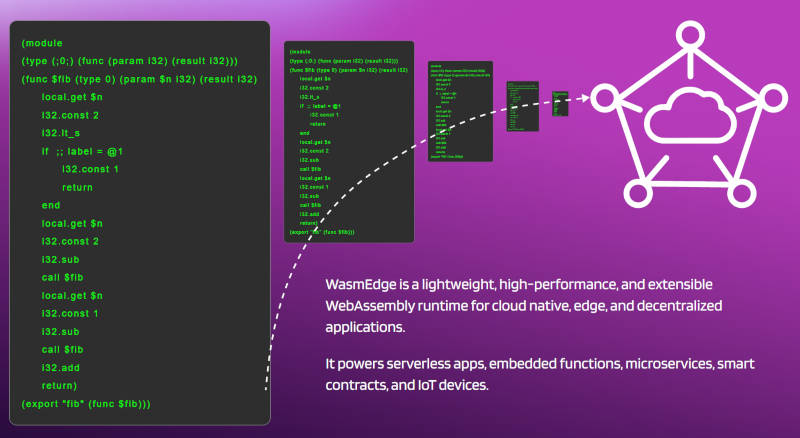Click the "end" line in the large code panel
The height and width of the screenshot is (438, 800).
pos(51,205)
